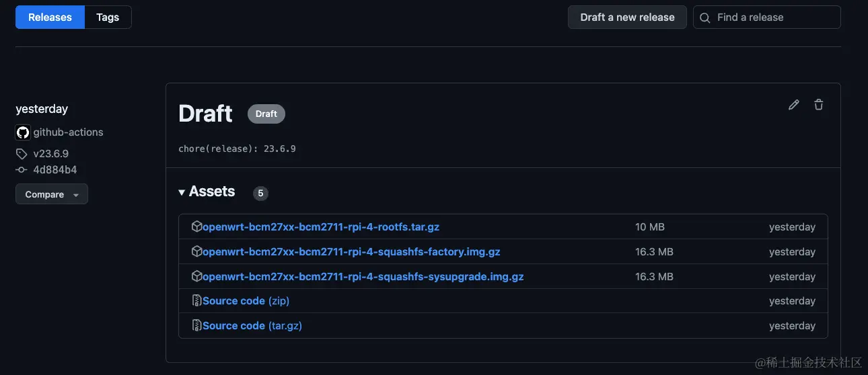The image size is (868, 375).
Task: Click the zip file icon for Source code (zip)
Action: 196,300
